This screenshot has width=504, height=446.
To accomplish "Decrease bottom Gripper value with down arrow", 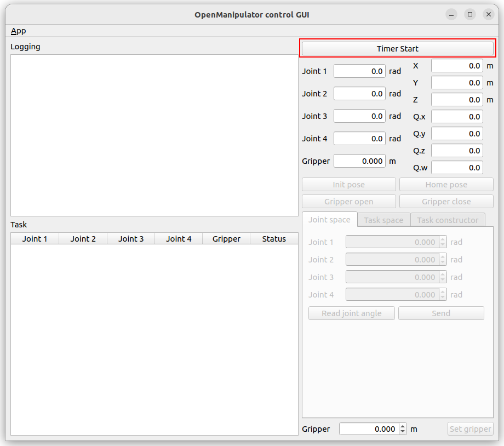I will coord(403,432).
